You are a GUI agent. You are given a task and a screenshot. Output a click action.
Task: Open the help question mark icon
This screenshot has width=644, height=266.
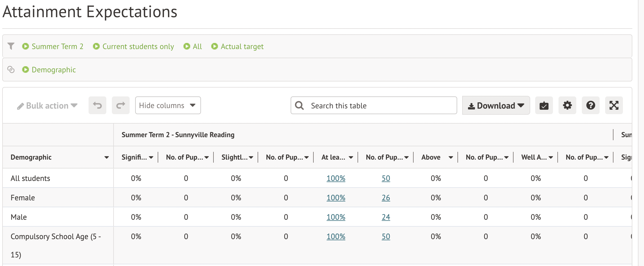[x=590, y=106]
